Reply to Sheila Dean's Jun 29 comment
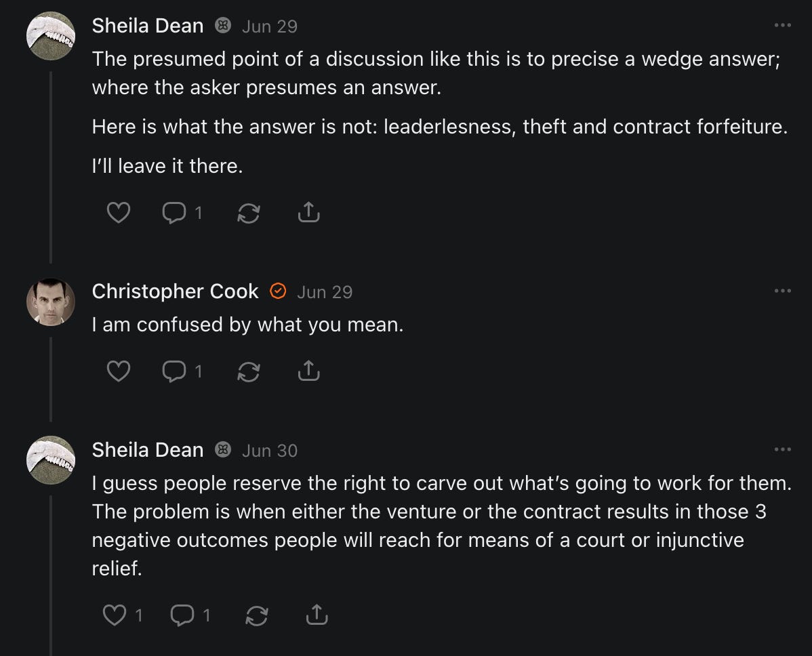 tap(174, 213)
